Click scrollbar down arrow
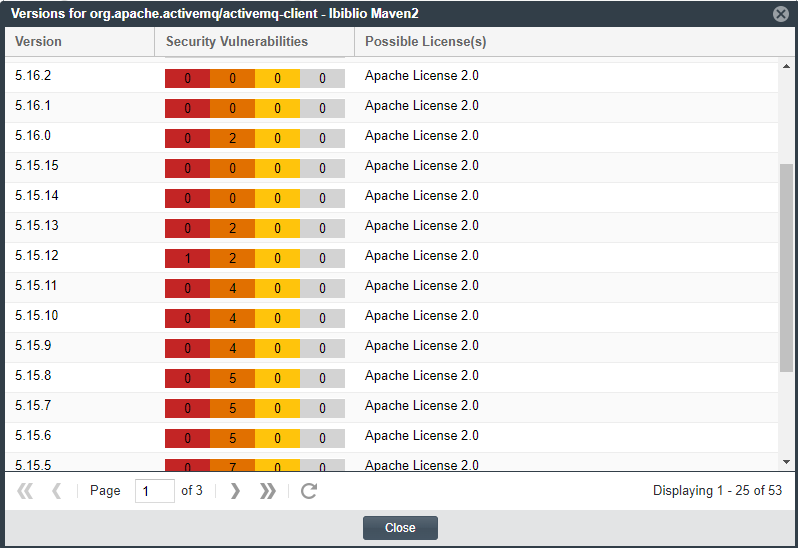The height and width of the screenshot is (548, 798). pos(786,462)
